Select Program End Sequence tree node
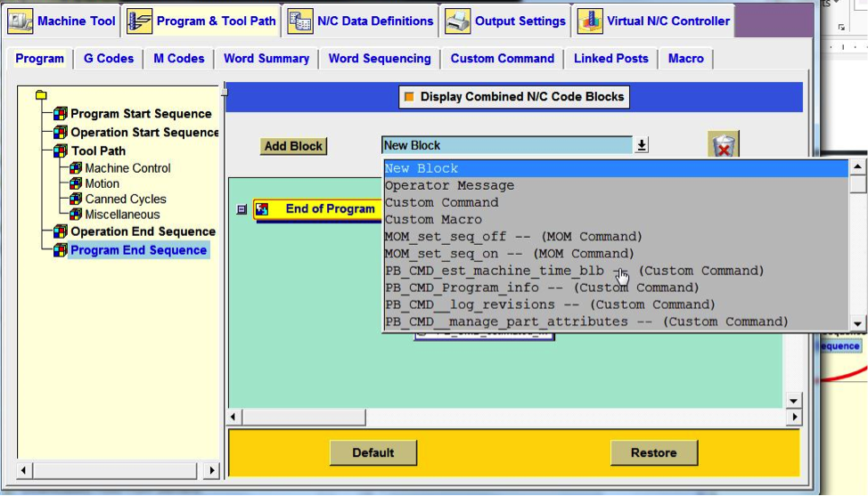 138,250
